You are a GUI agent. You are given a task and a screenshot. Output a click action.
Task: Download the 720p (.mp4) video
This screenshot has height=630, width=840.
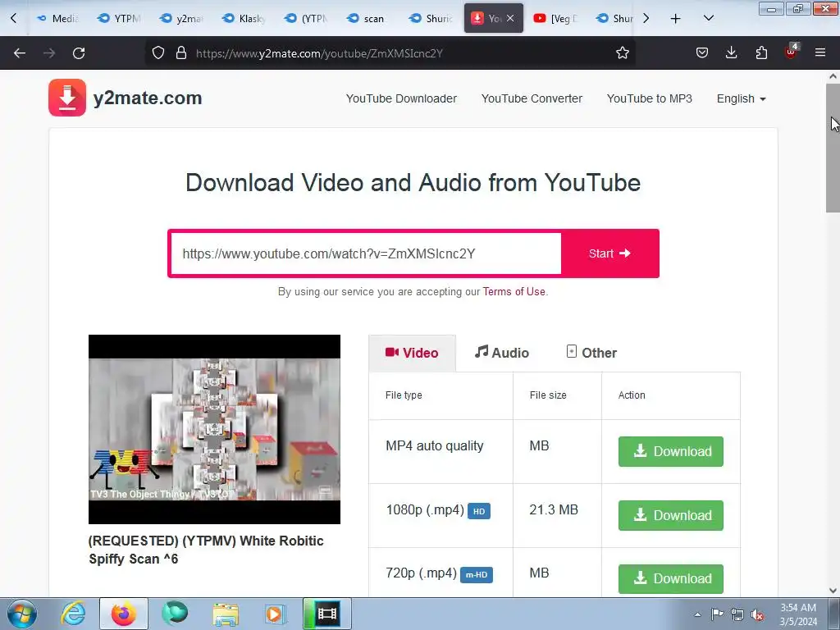click(x=671, y=578)
